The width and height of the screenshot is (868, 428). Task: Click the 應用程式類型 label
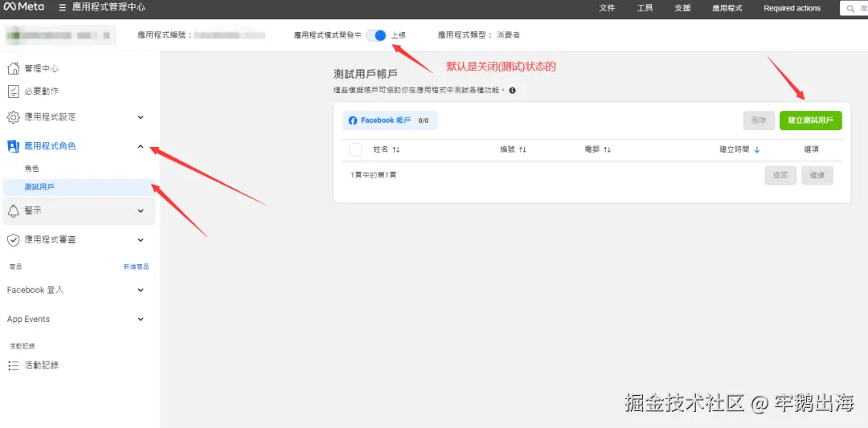465,35
